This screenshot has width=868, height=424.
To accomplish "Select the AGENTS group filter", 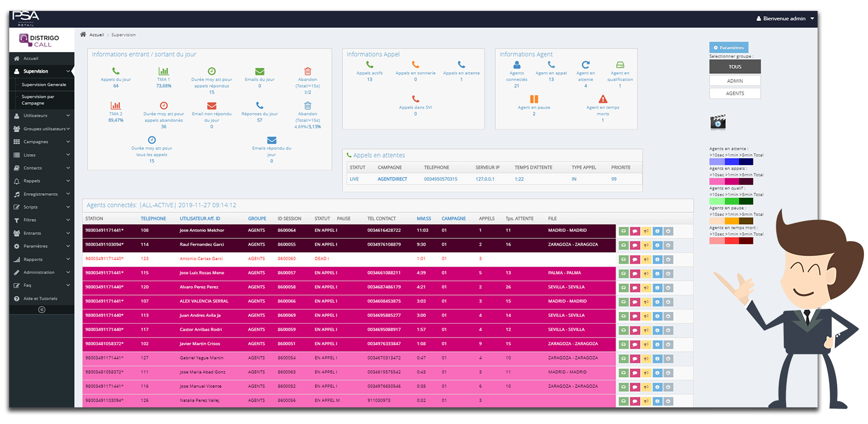I will (735, 93).
